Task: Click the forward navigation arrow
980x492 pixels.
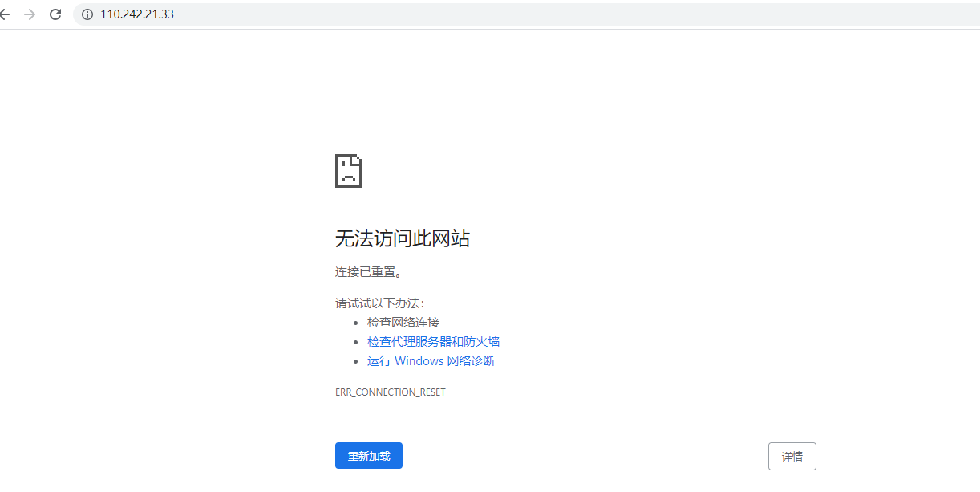Action: coord(30,14)
